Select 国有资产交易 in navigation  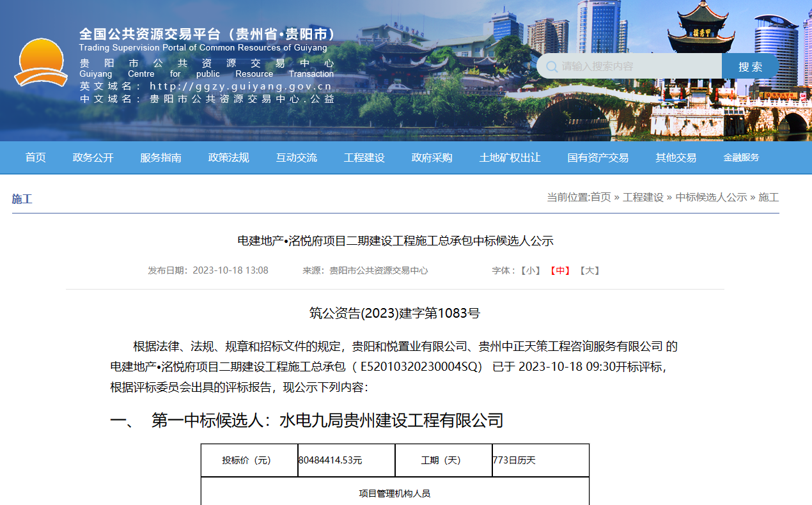point(598,158)
